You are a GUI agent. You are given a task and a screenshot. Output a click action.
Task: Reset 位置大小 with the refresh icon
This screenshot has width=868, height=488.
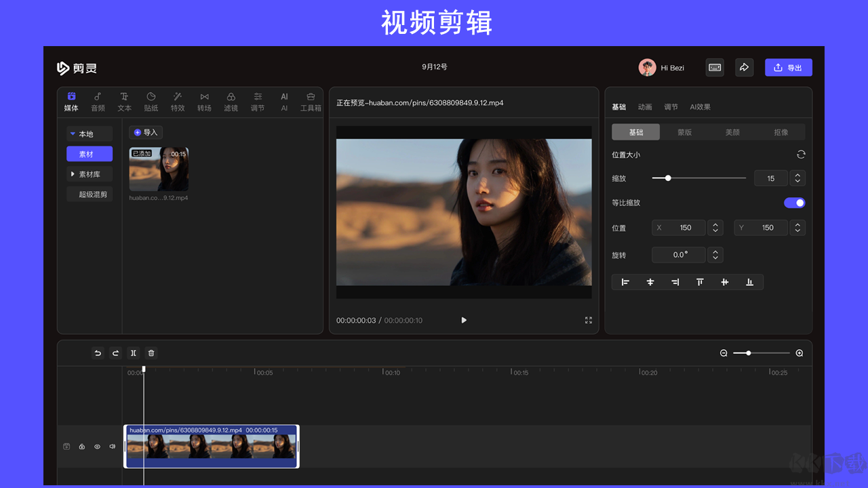click(x=801, y=154)
